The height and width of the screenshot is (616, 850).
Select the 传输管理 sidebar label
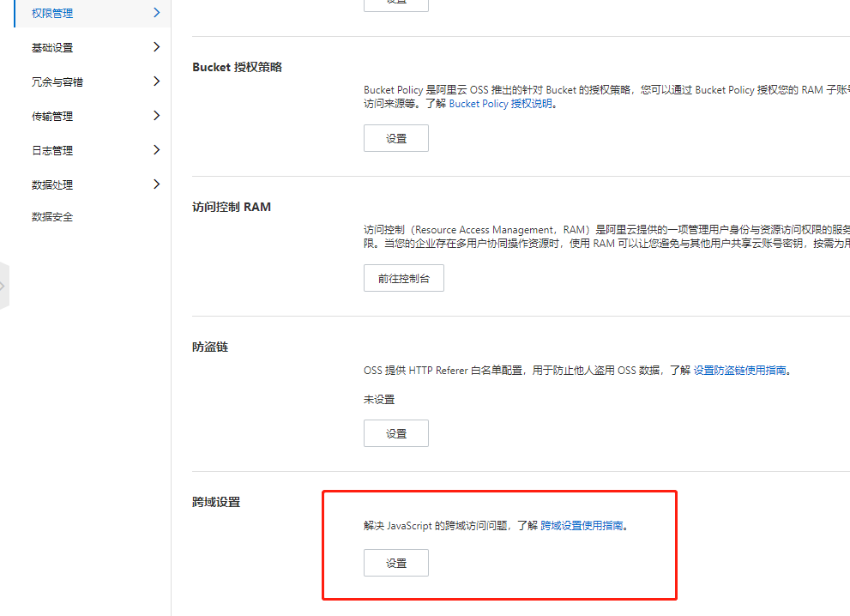(52, 117)
